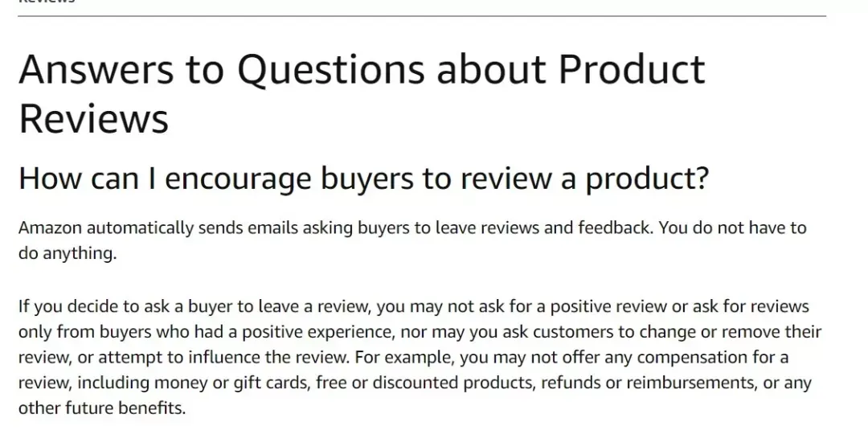Image resolution: width=868 pixels, height=447 pixels.
Task: Click the word 'Amazon' starting first paragraph
Action: 50,228
